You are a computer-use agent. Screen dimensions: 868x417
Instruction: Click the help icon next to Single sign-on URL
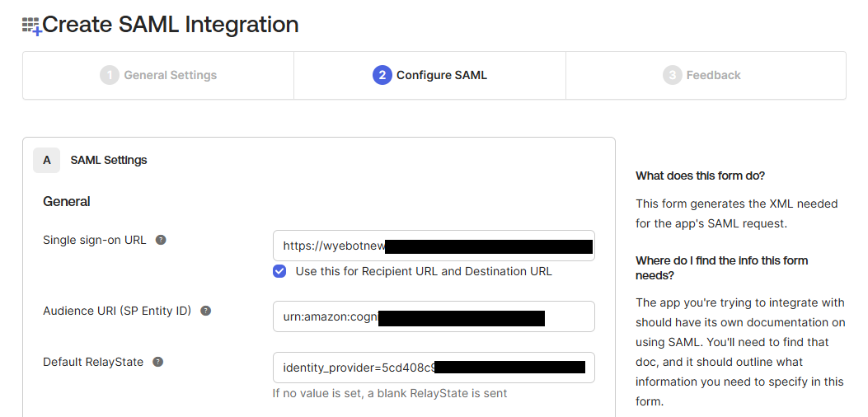pos(161,240)
